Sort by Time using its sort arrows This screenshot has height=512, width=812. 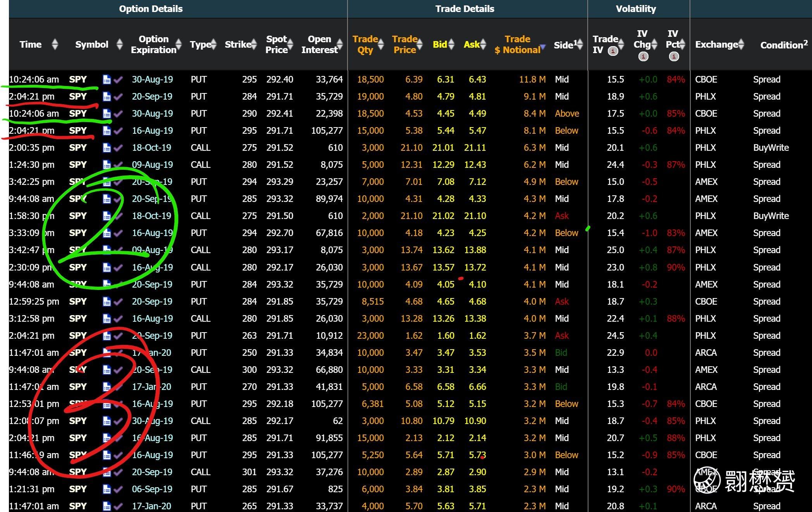click(55, 44)
